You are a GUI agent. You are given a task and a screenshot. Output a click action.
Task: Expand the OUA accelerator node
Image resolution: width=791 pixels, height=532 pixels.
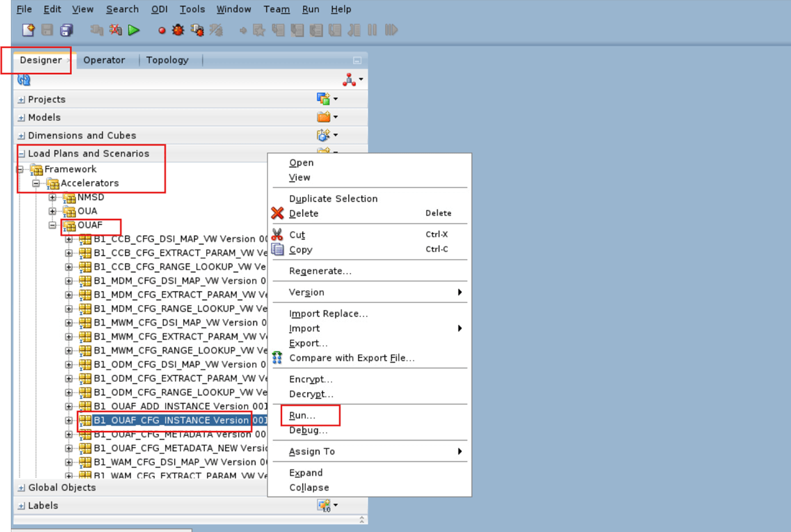52,210
